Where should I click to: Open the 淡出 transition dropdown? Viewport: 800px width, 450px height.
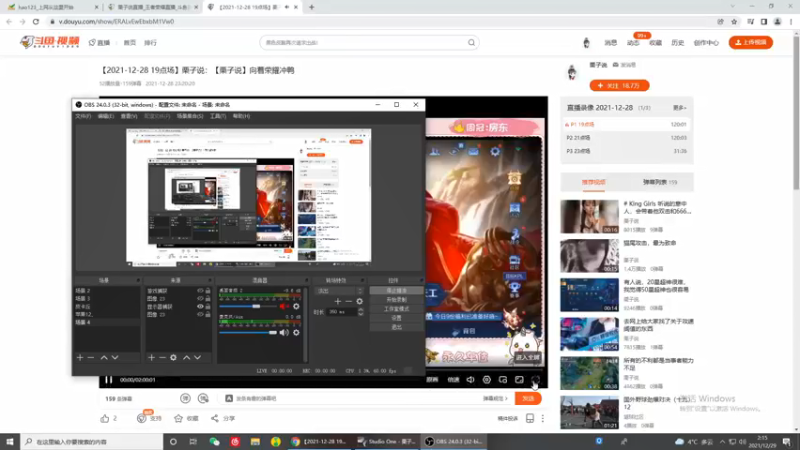click(x=340, y=291)
